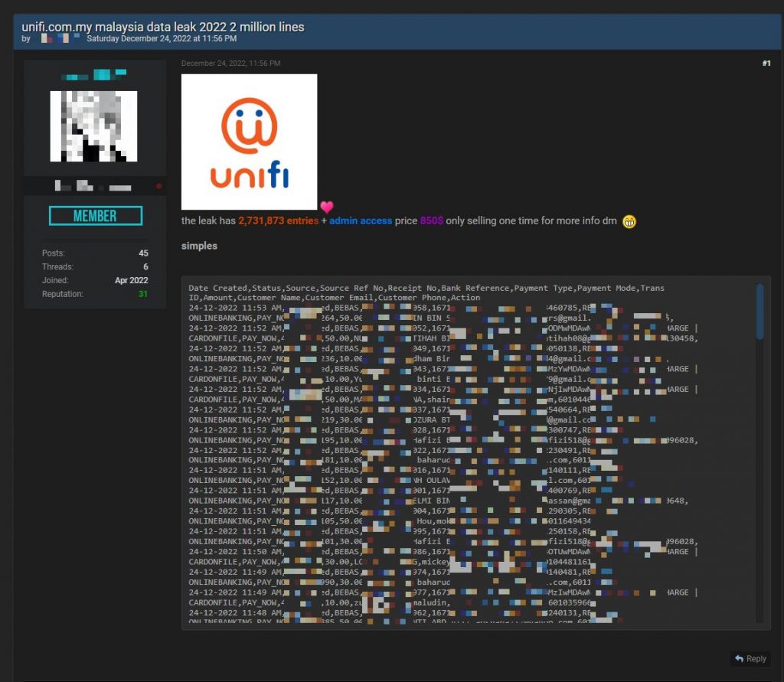Open the unifi logo image
The width and height of the screenshot is (784, 682).
(249, 142)
